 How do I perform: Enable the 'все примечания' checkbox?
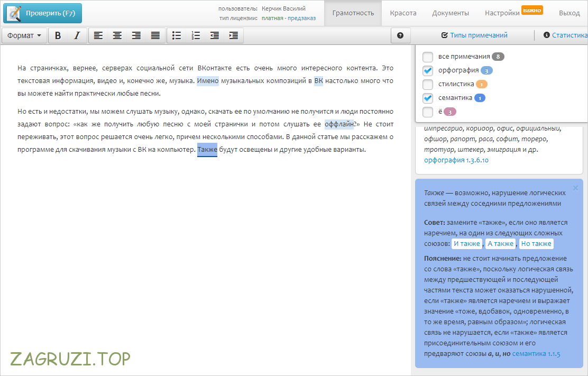pyautogui.click(x=428, y=57)
